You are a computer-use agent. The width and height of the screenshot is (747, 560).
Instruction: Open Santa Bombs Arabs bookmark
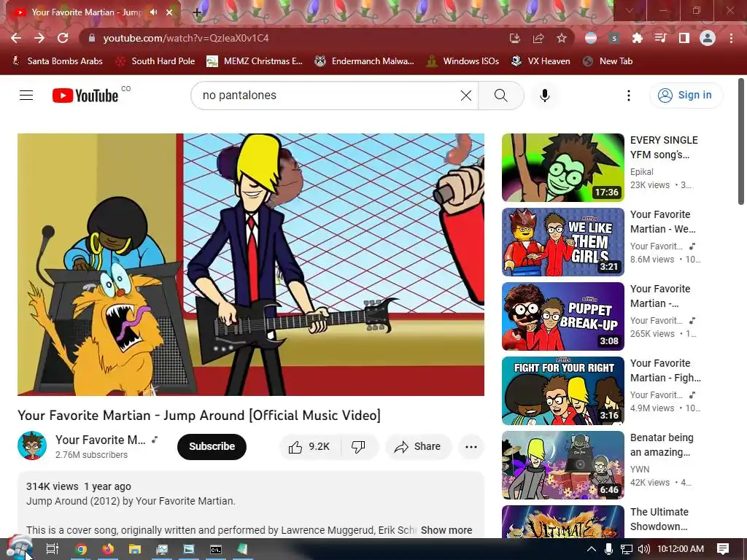coord(57,61)
